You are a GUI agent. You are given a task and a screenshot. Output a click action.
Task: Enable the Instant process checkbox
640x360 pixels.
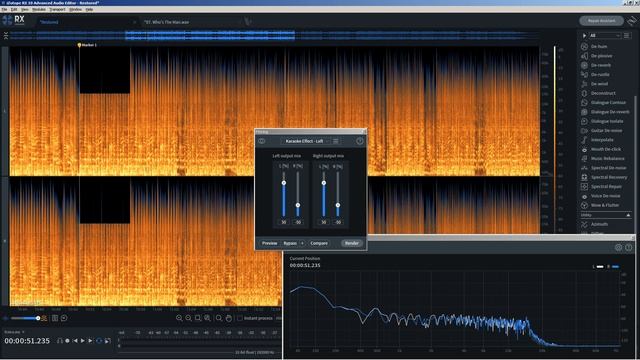coord(240,318)
